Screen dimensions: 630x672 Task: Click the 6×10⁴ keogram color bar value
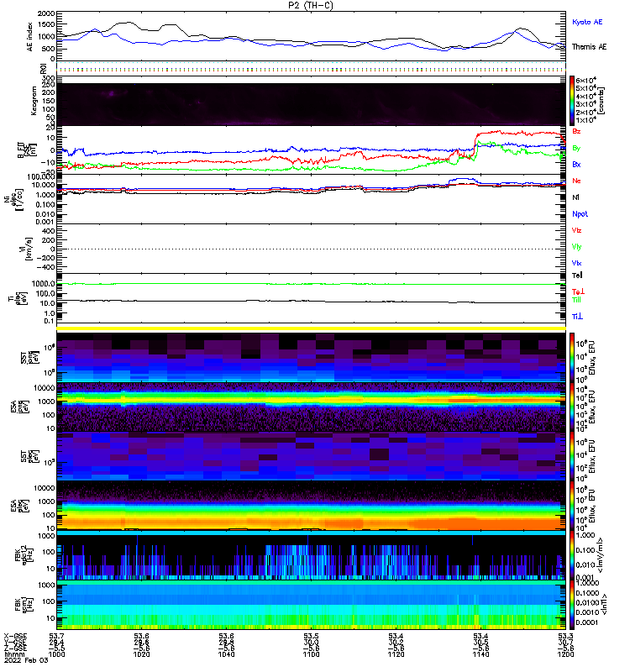pos(585,80)
